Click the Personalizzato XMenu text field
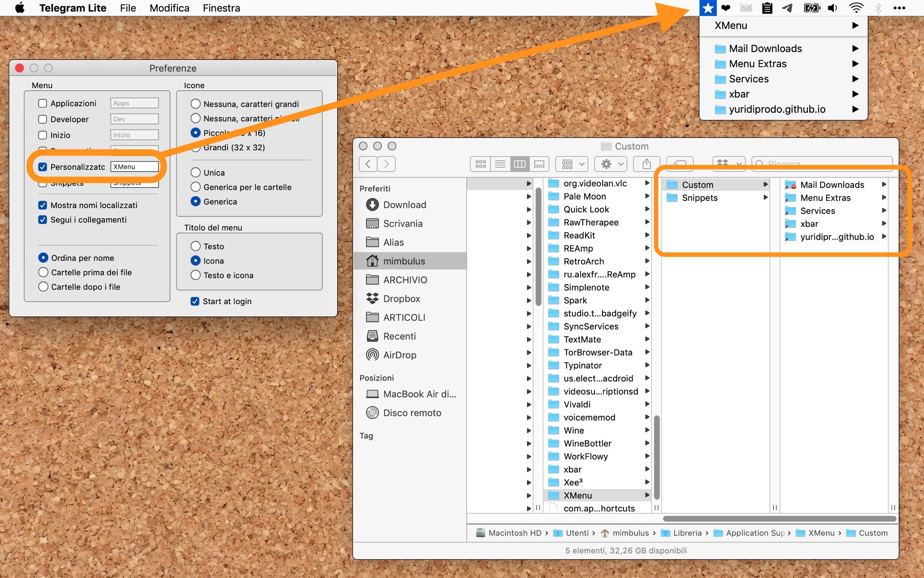 point(134,167)
